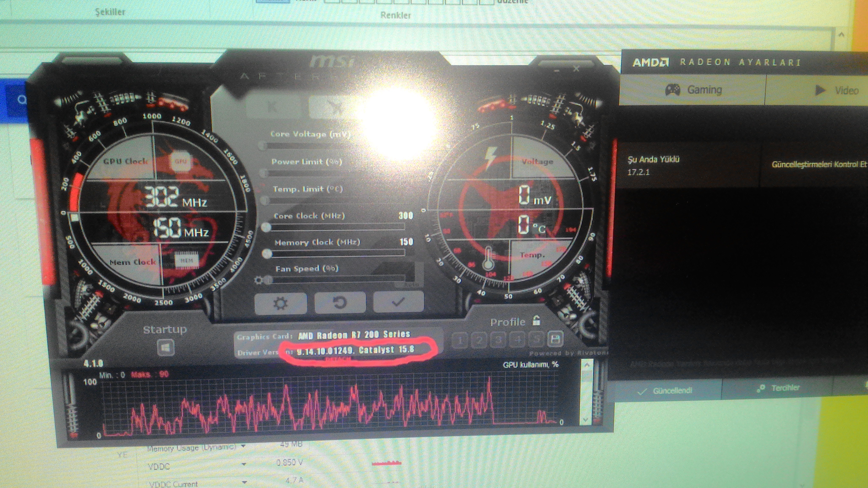Click the AMD logo in Radeon window

650,63
